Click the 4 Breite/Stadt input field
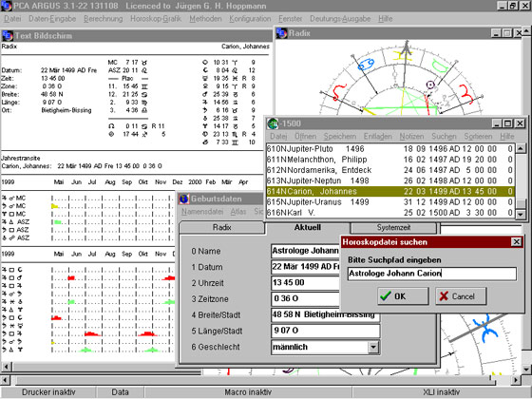This screenshot has width=532, height=399. pos(325,314)
